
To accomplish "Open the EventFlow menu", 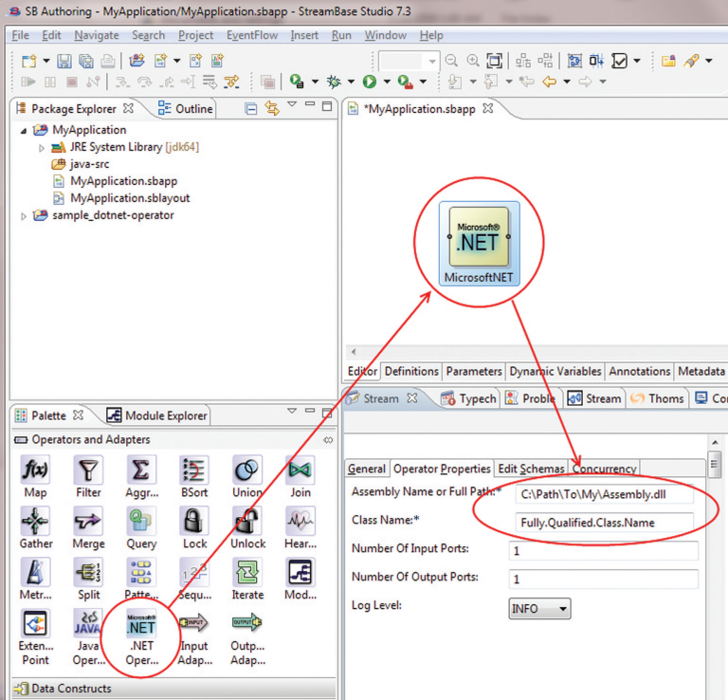I will pos(252,35).
